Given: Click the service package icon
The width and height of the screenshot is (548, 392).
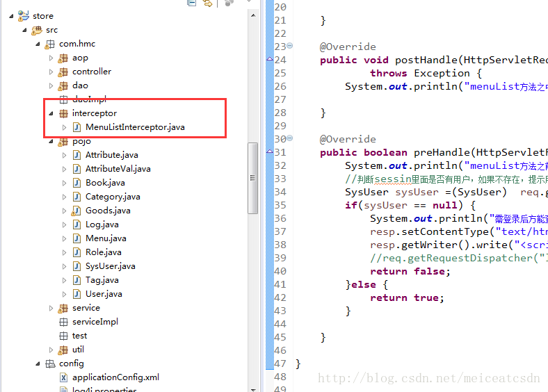Looking at the screenshot, I should (x=63, y=308).
